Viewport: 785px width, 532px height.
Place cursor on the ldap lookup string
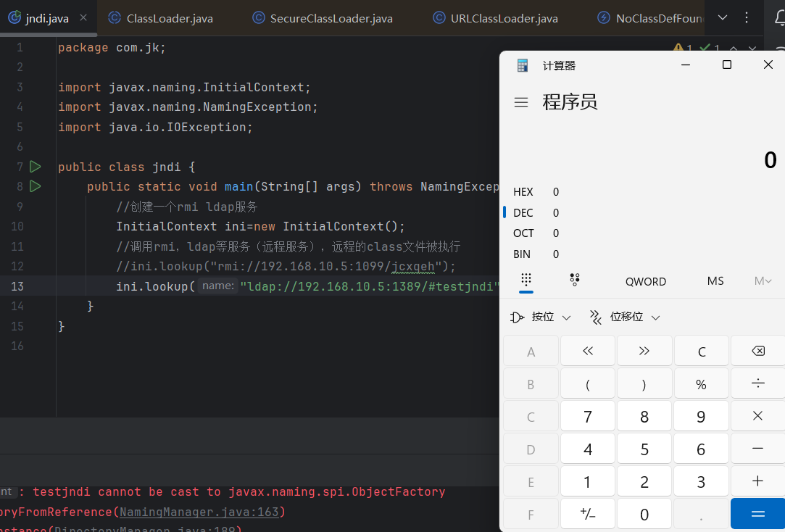click(370, 286)
